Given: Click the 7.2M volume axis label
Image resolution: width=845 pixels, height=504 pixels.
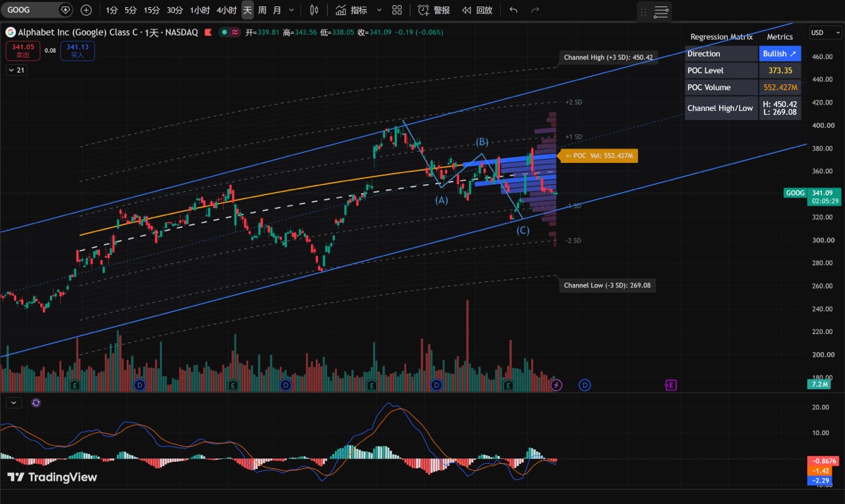Looking at the screenshot, I should coord(819,385).
